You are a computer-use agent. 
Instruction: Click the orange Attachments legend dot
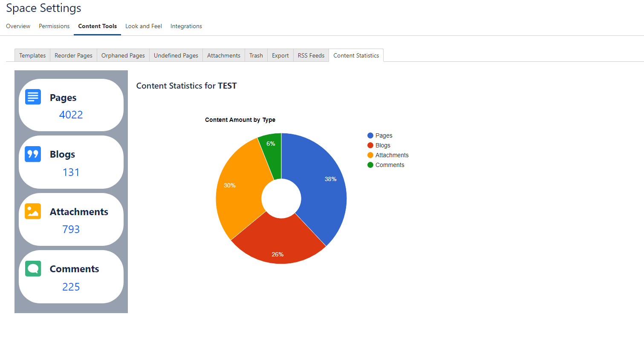click(x=370, y=155)
